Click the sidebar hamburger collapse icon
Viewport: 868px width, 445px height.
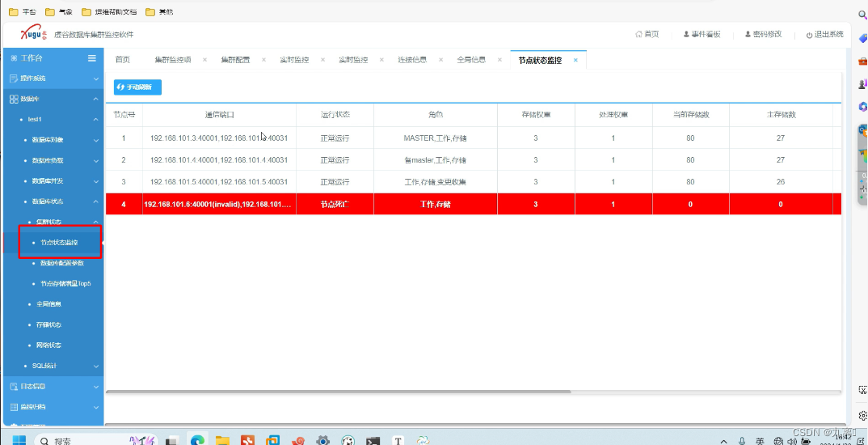(x=92, y=58)
